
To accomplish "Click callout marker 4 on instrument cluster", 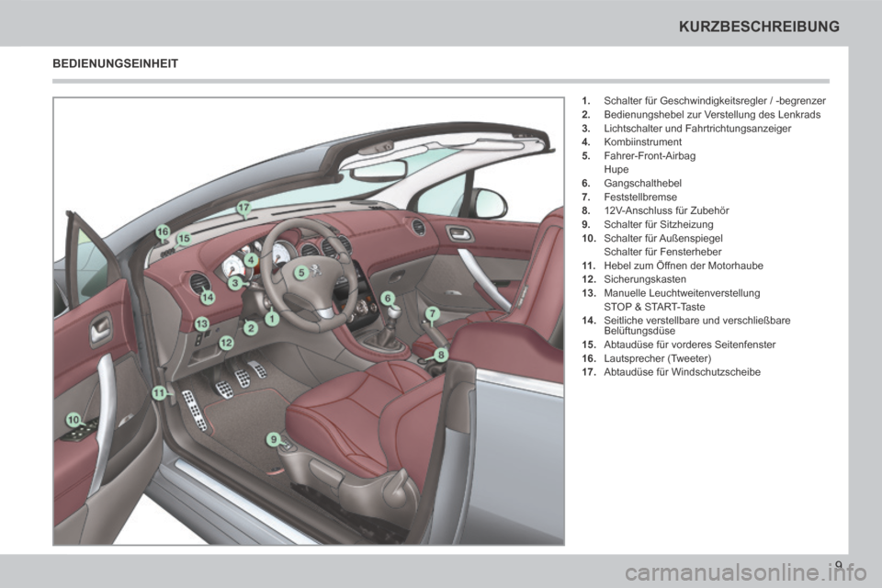I will (x=251, y=260).
